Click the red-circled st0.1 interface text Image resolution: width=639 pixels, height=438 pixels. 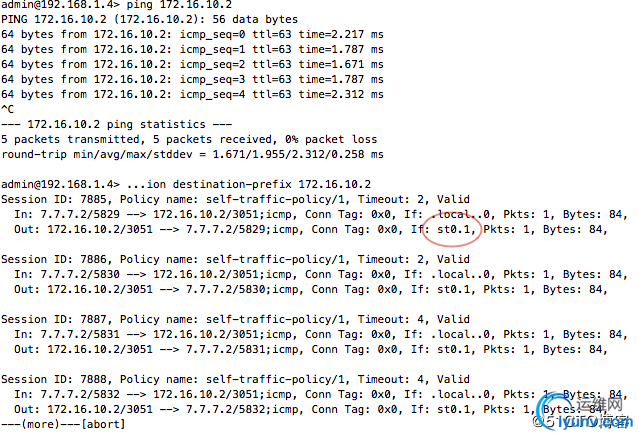[x=454, y=229]
